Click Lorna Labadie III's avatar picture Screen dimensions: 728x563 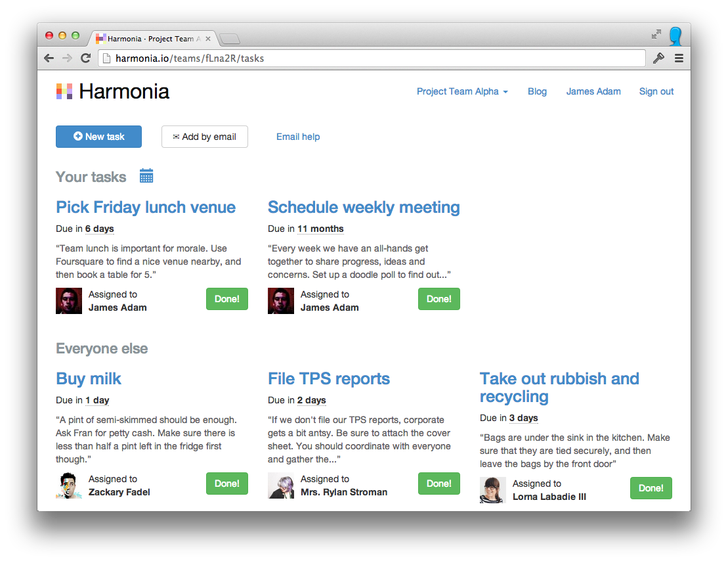[x=492, y=490]
